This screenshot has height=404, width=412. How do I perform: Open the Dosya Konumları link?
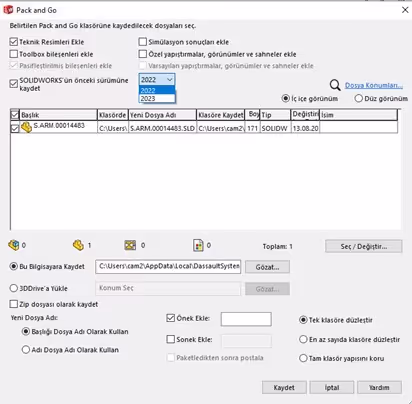coord(374,85)
